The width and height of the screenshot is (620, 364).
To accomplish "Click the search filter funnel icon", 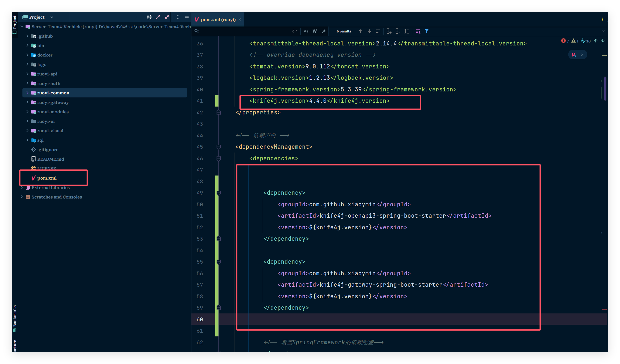I will pyautogui.click(x=427, y=31).
